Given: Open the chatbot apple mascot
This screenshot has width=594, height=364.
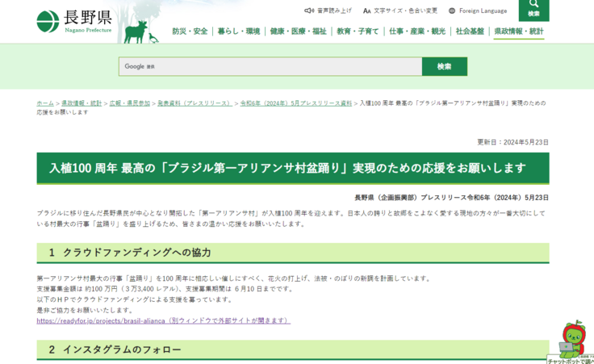Looking at the screenshot, I should [x=571, y=340].
